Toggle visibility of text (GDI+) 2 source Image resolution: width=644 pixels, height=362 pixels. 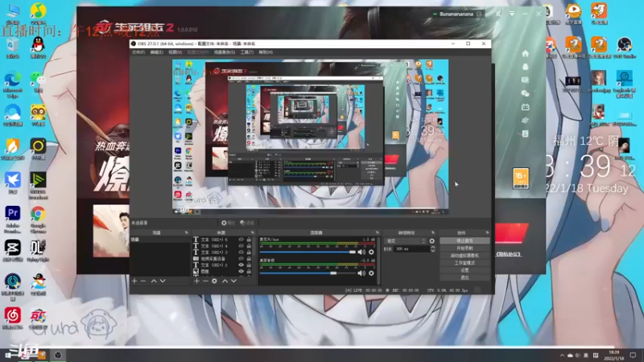point(241,265)
